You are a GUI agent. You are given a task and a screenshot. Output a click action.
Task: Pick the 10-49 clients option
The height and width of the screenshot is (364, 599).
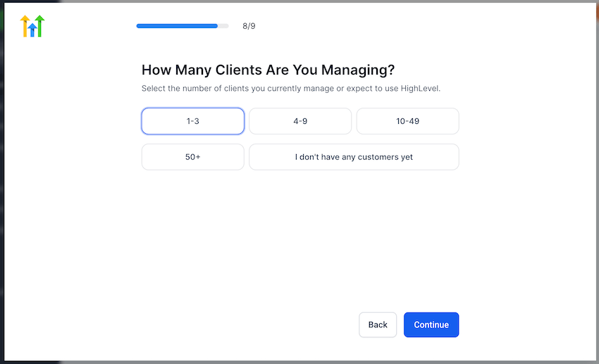coord(407,121)
